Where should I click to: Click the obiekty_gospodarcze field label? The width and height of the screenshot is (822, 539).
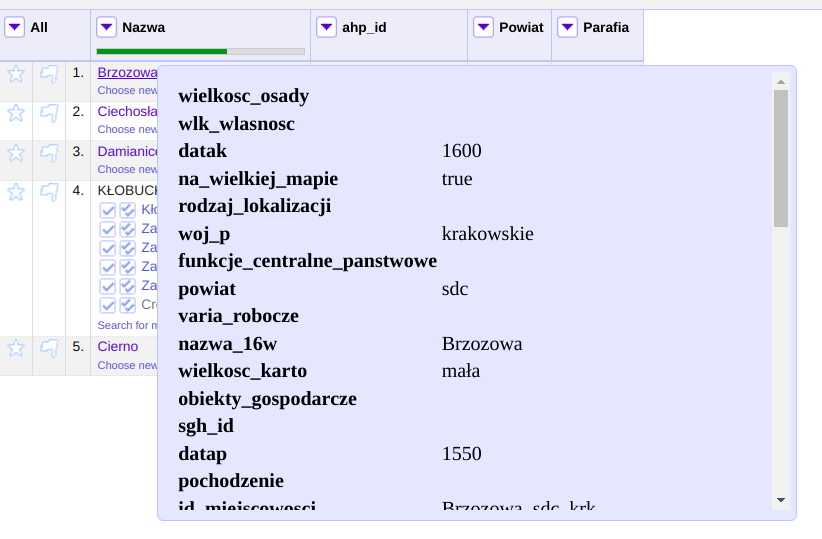pos(267,400)
